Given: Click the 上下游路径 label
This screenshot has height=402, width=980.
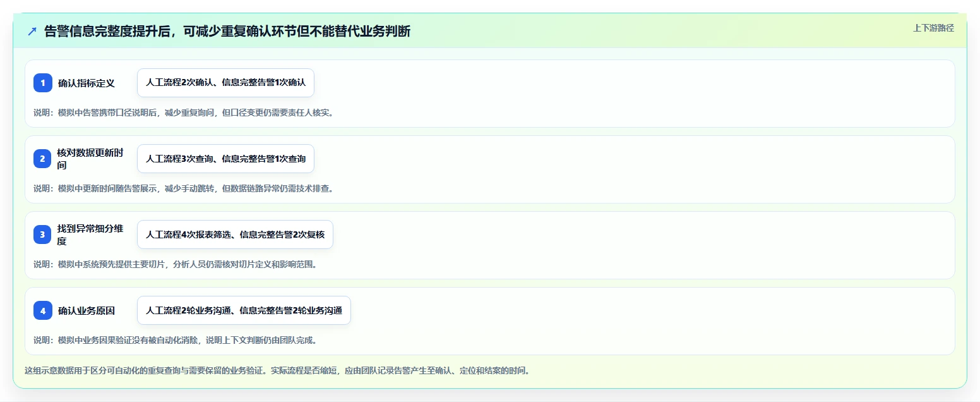Looking at the screenshot, I should pyautogui.click(x=933, y=28).
